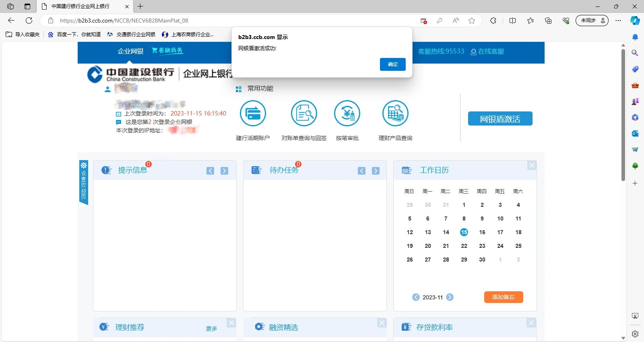Click the 网银盾激活 button
This screenshot has width=644, height=342.
[500, 119]
